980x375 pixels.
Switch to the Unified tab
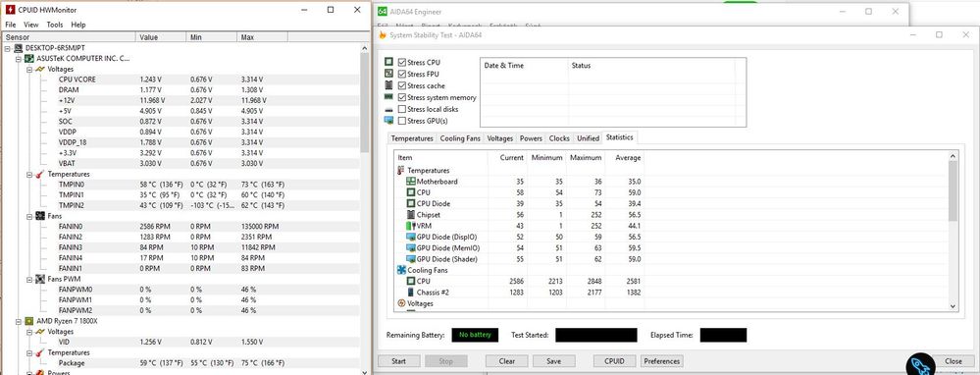coord(589,138)
